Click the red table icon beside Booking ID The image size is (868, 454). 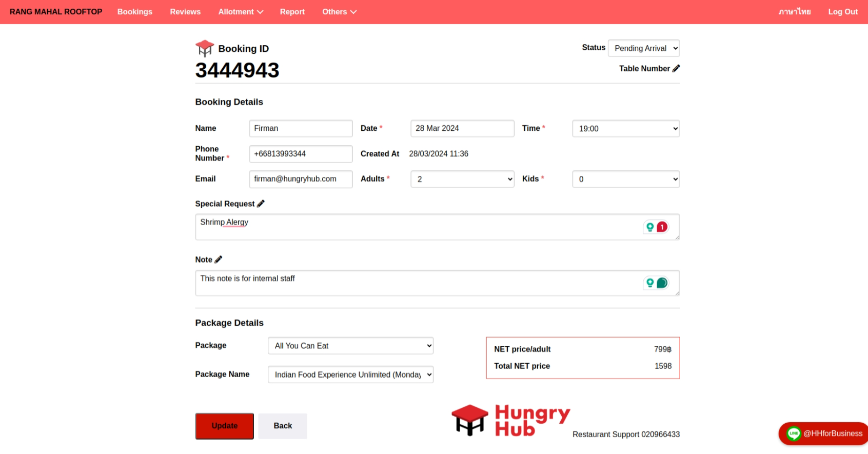click(x=205, y=48)
